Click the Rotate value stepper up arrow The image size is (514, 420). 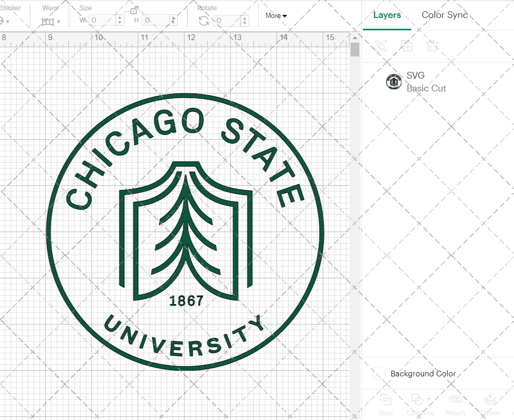point(244,17)
